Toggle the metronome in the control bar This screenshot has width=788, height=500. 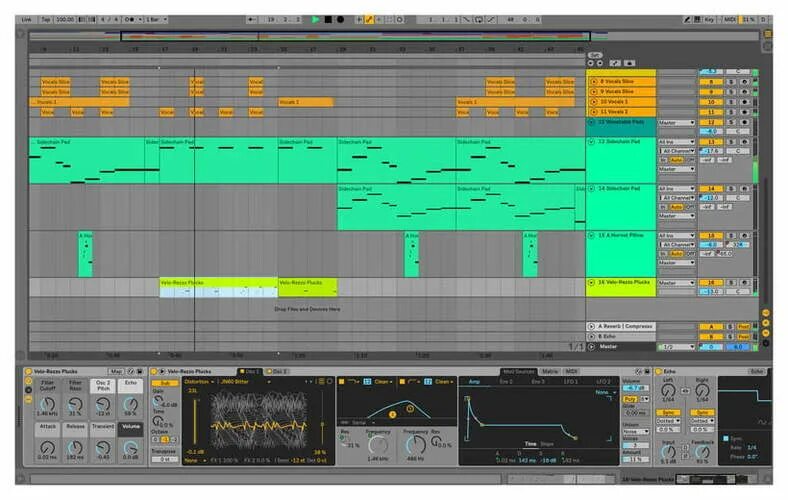coord(129,20)
